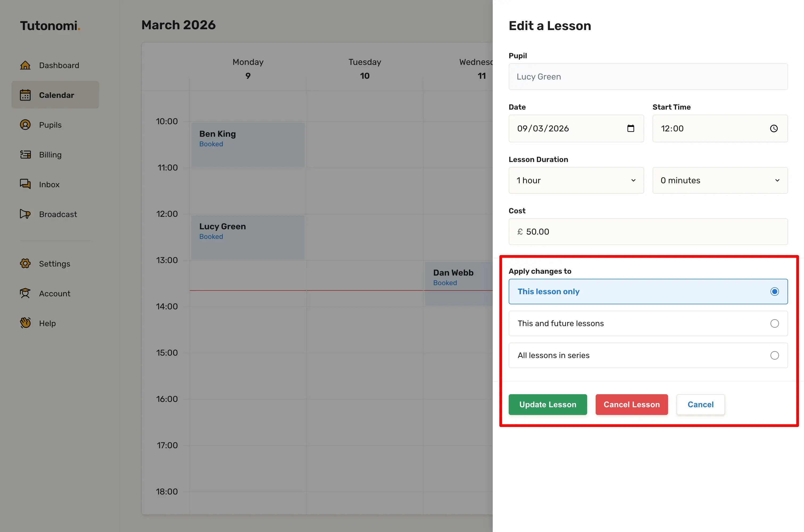Screen dimensions: 804x532
Task: Click the Broadcast megaphone icon
Action: coord(25,214)
